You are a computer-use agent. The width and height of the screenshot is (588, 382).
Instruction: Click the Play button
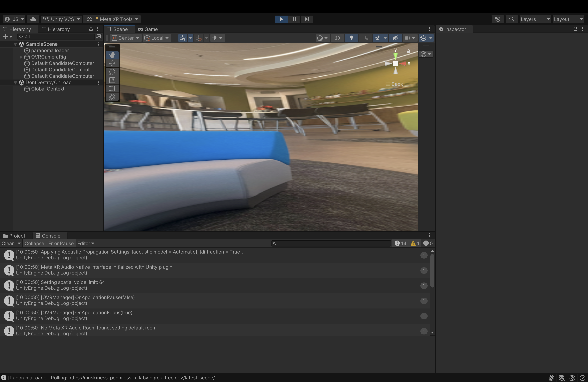pyautogui.click(x=281, y=19)
